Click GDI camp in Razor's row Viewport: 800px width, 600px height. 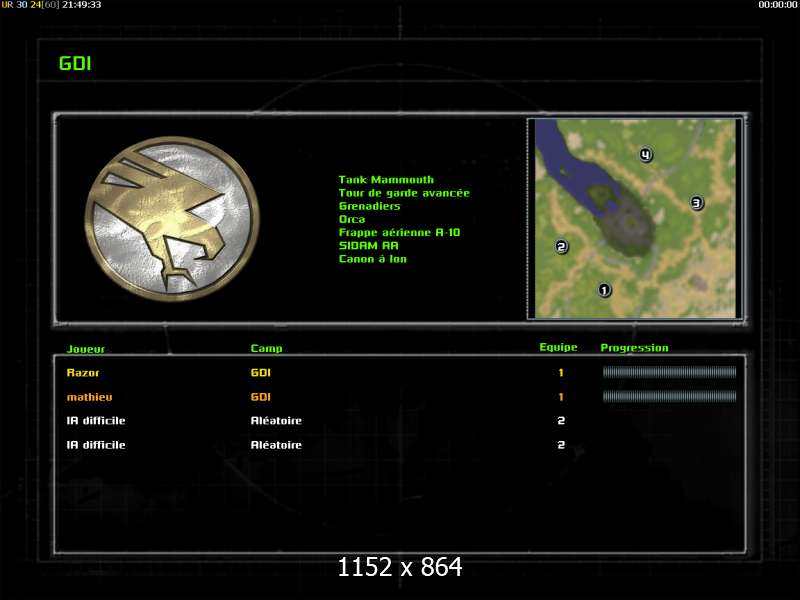click(260, 372)
